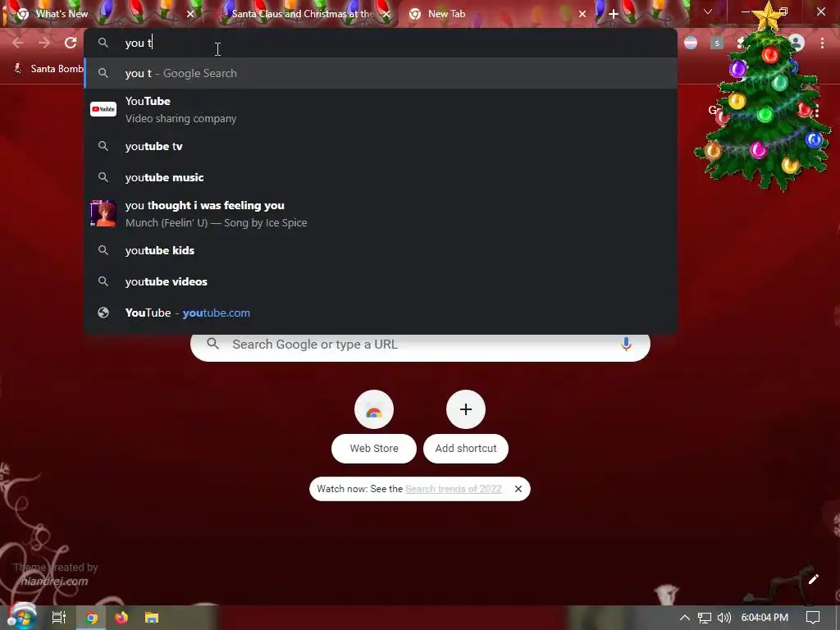Screen dimensions: 840x630
Task: Dismiss the 'Watch now' promo with X
Action: [x=518, y=489]
